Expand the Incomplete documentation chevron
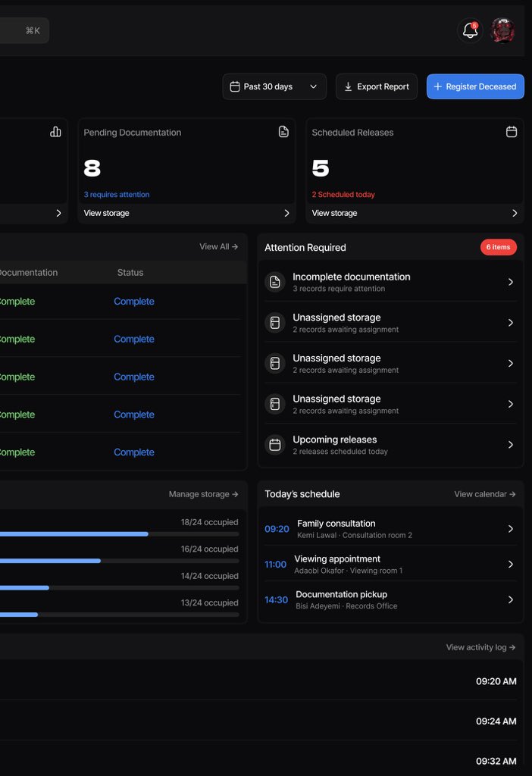 coord(511,282)
